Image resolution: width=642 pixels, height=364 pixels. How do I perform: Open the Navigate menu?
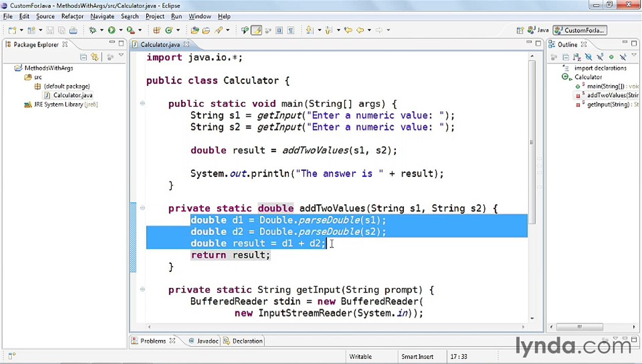[102, 16]
